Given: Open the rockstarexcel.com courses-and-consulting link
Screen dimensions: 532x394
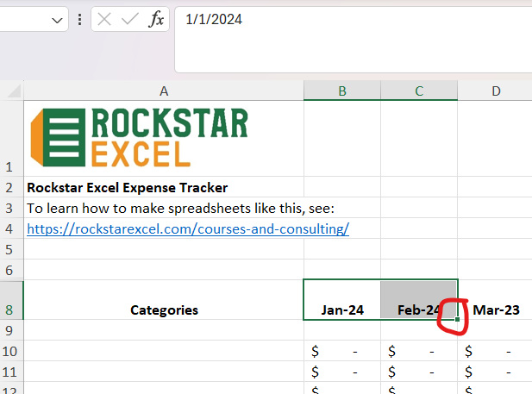Looking at the screenshot, I should (188, 228).
